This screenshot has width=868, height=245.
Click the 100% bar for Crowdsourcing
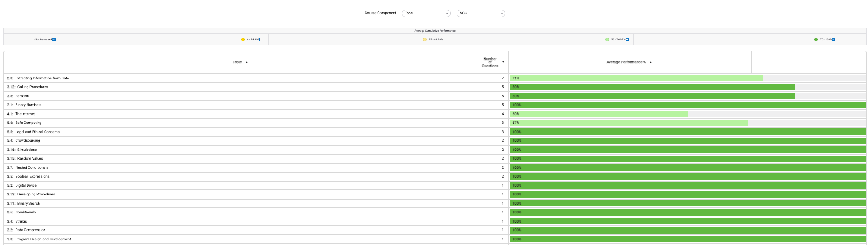pyautogui.click(x=688, y=140)
